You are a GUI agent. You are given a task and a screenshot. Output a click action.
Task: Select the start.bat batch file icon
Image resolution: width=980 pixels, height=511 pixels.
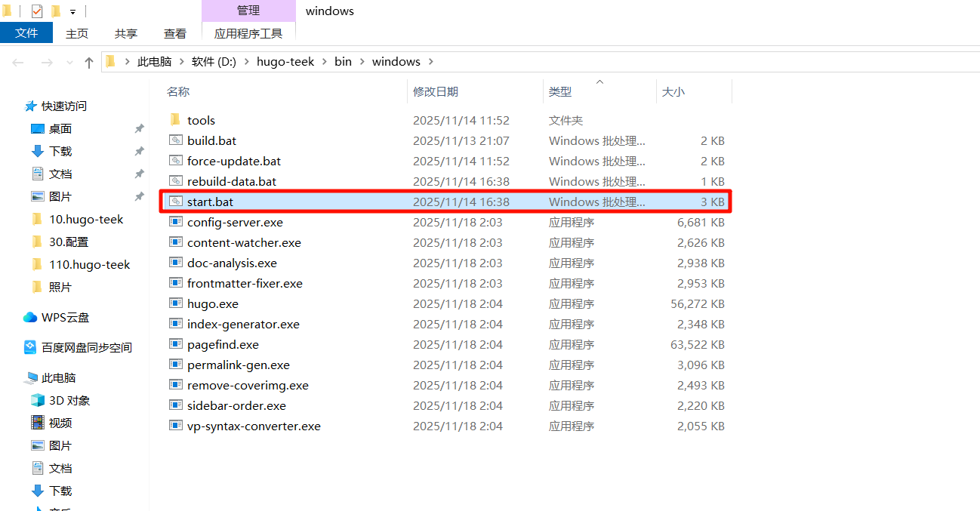tap(175, 202)
